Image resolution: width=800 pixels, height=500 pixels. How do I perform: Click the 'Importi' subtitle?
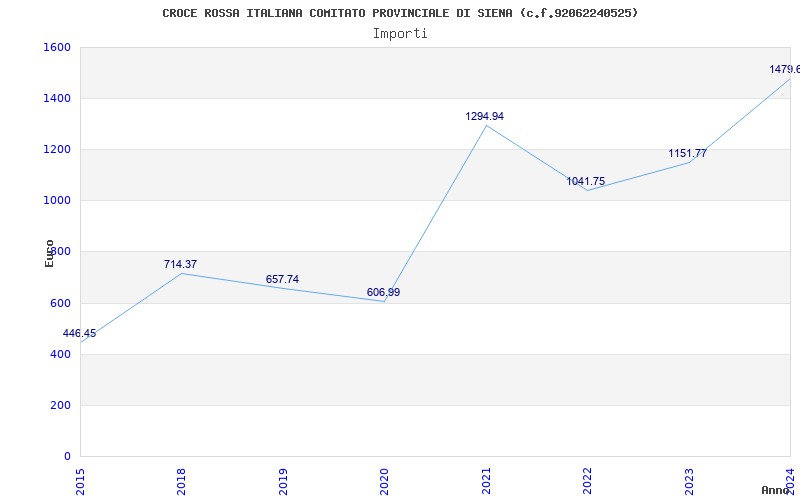(400, 34)
